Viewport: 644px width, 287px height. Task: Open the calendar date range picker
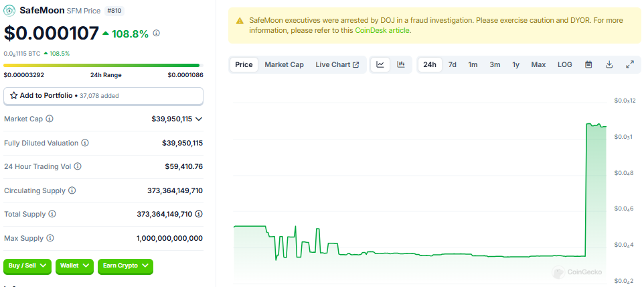tap(588, 64)
